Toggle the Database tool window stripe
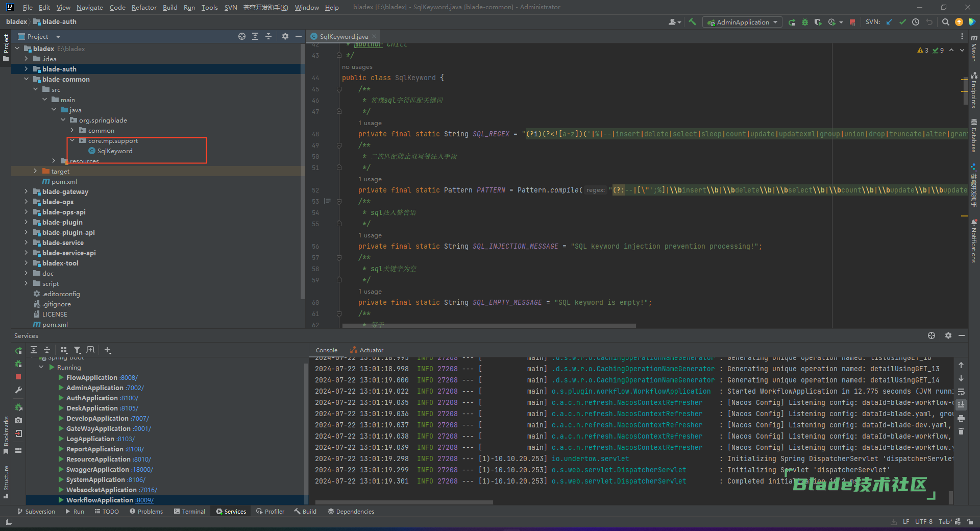The height and width of the screenshot is (531, 980). [974, 136]
